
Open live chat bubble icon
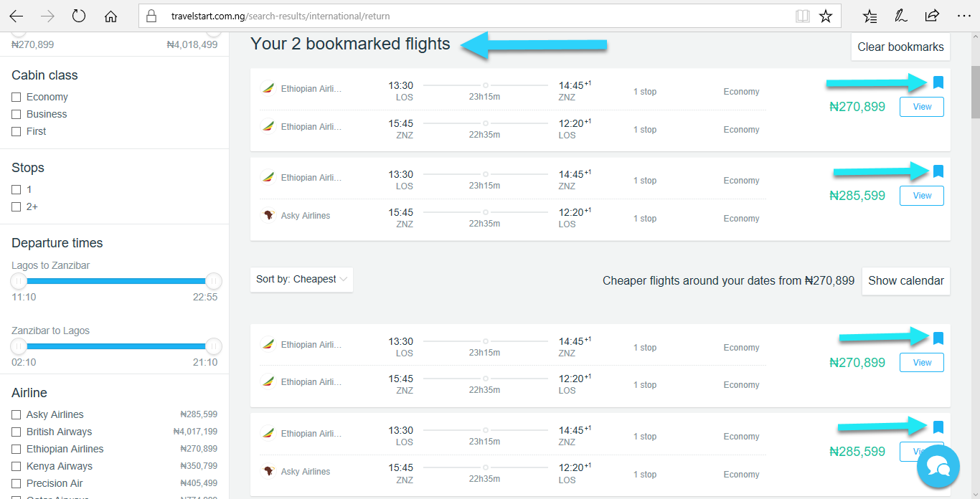[x=938, y=467]
